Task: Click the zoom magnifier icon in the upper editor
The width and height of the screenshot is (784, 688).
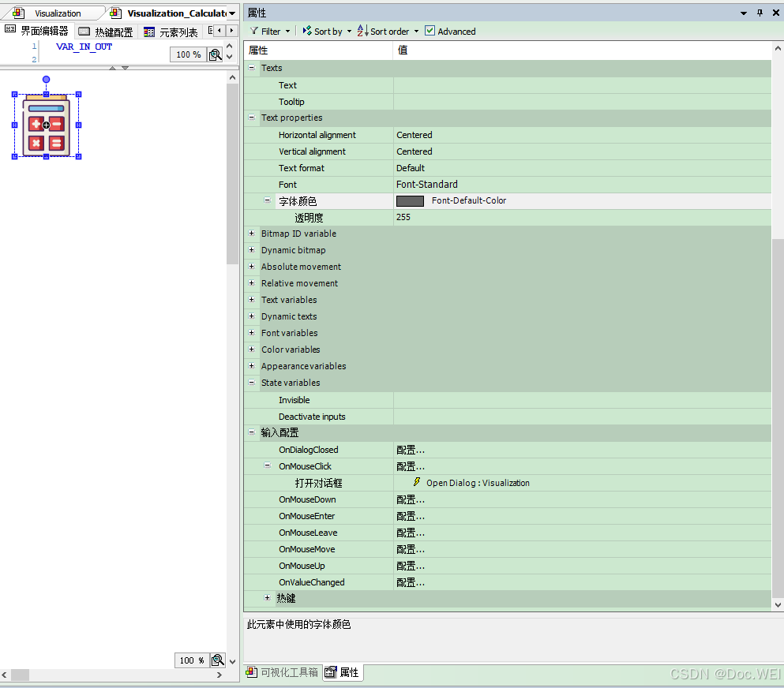Action: (215, 54)
